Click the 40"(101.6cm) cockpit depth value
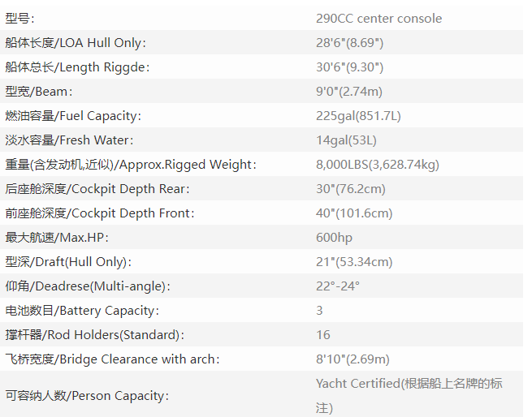This screenshot has height=417, width=532. 354,213
